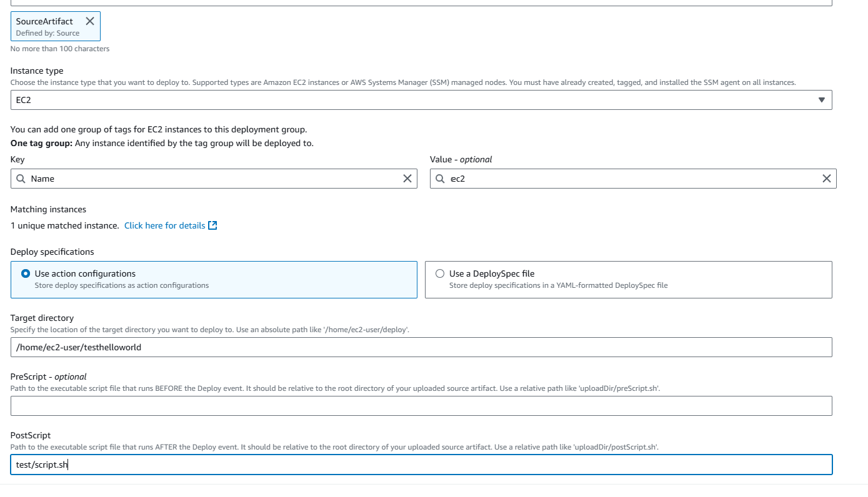Clear the Name key using the X icon
This screenshot has width=868, height=497.
coord(407,179)
